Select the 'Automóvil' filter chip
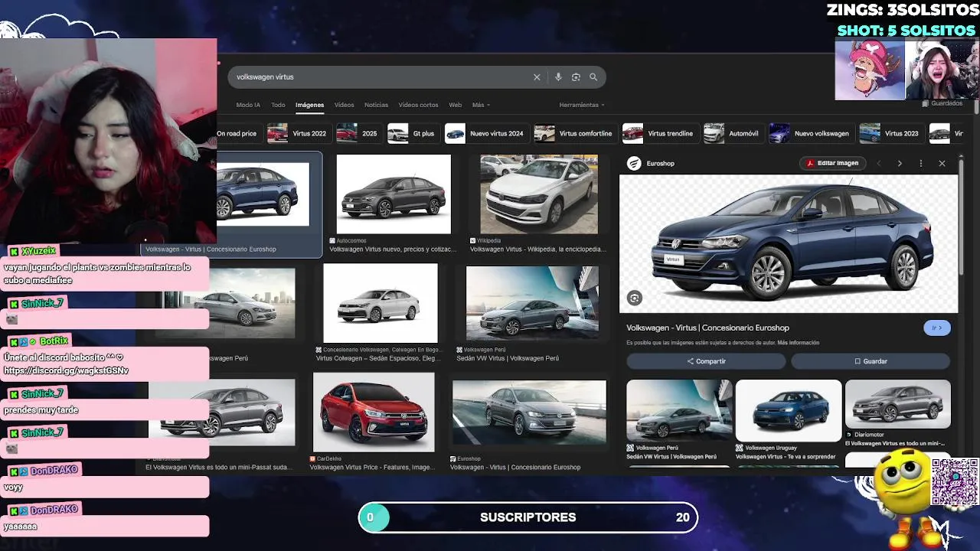This screenshot has width=980, height=551. [x=732, y=133]
